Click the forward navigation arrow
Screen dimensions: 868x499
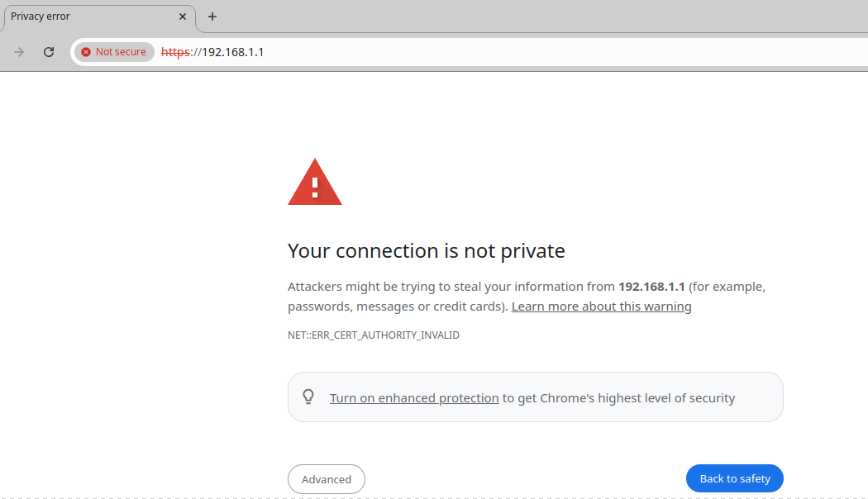19,52
